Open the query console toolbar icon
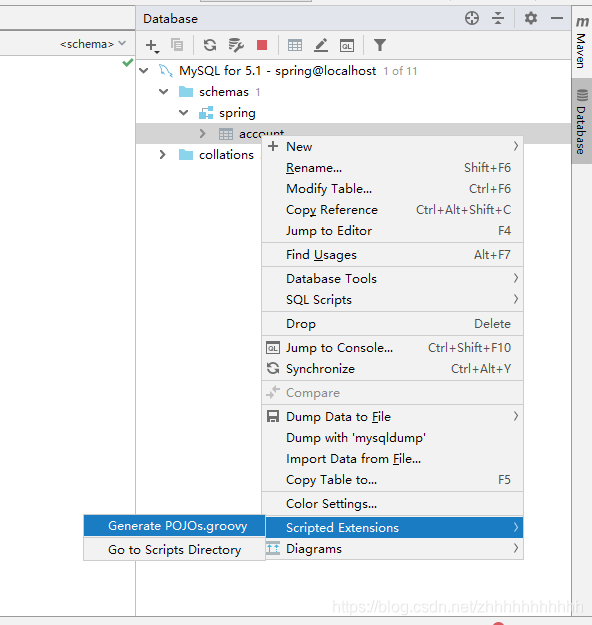 point(347,45)
